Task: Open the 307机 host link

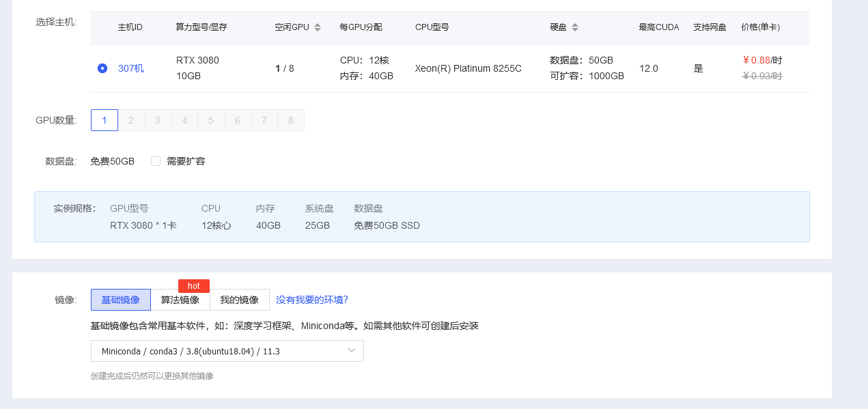Action: coord(131,68)
